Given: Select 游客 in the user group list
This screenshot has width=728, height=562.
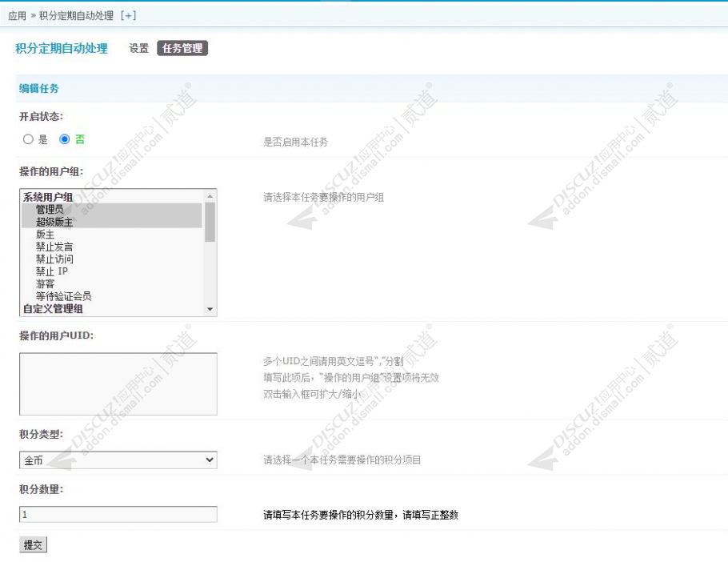Looking at the screenshot, I should (111, 283).
